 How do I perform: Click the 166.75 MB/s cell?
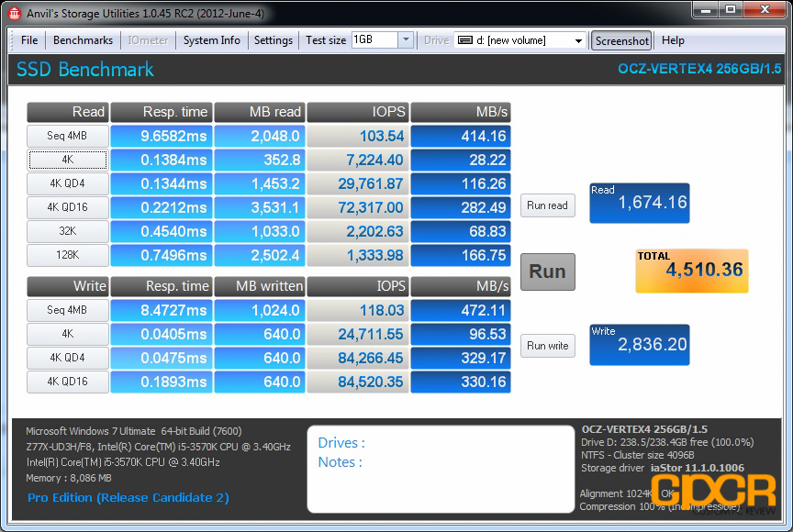pyautogui.click(x=461, y=255)
